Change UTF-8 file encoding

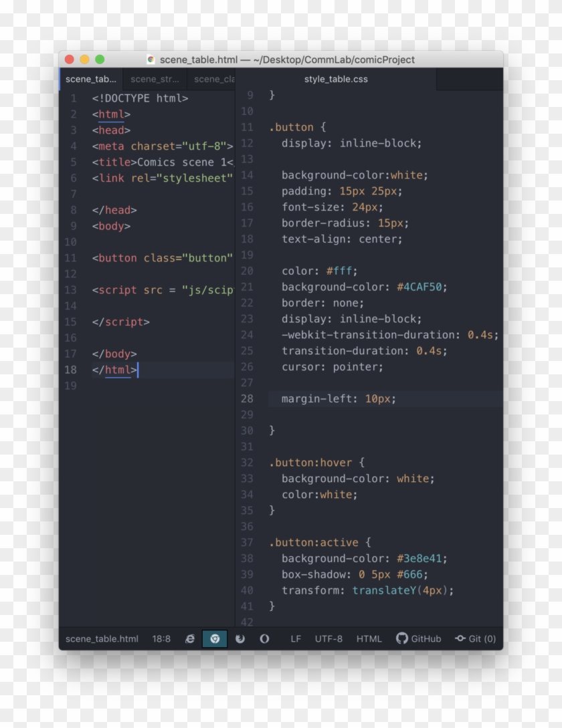point(329,638)
